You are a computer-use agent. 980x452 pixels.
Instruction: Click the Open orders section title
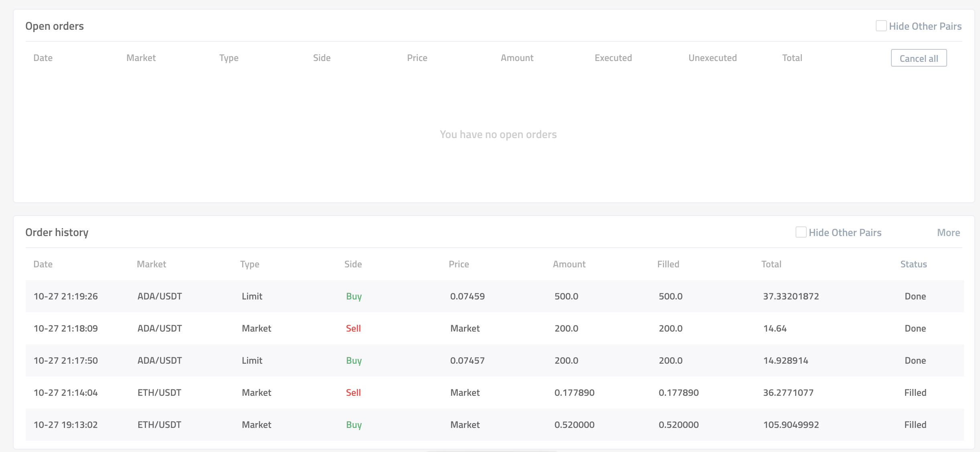[x=55, y=26]
